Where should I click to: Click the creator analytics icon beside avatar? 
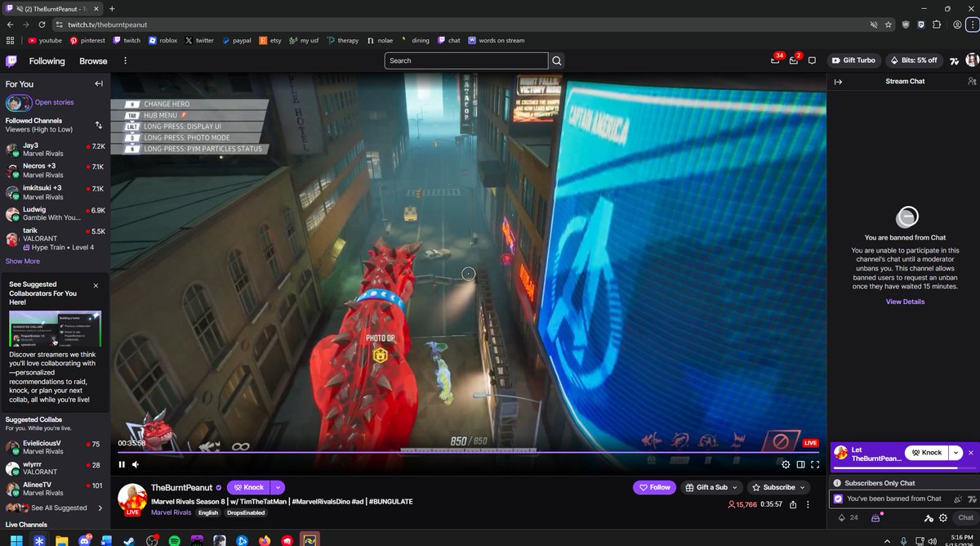tap(955, 60)
